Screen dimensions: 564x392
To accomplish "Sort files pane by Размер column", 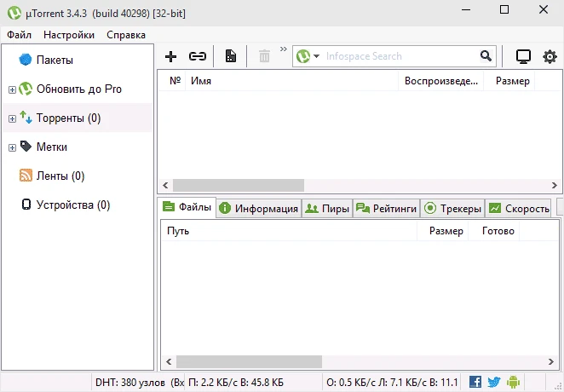I will (x=442, y=231).
